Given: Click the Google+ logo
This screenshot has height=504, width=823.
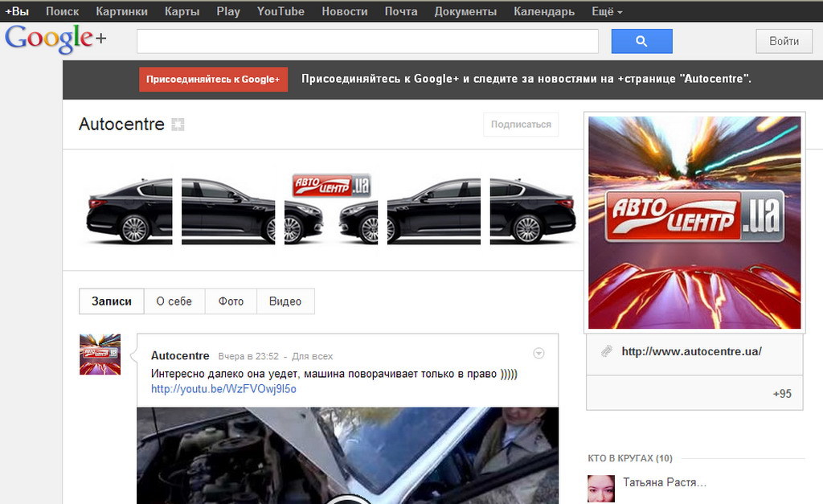Looking at the screenshot, I should (55, 39).
